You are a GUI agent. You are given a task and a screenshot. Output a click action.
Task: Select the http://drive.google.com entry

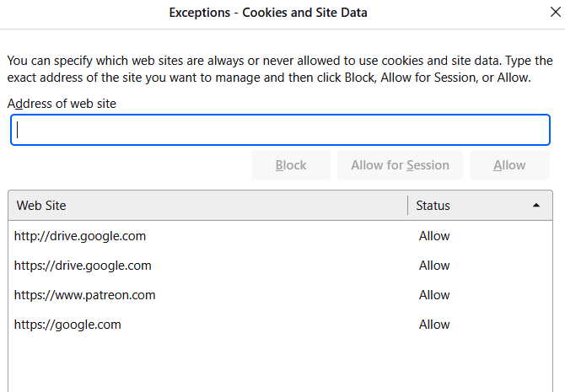tap(80, 236)
